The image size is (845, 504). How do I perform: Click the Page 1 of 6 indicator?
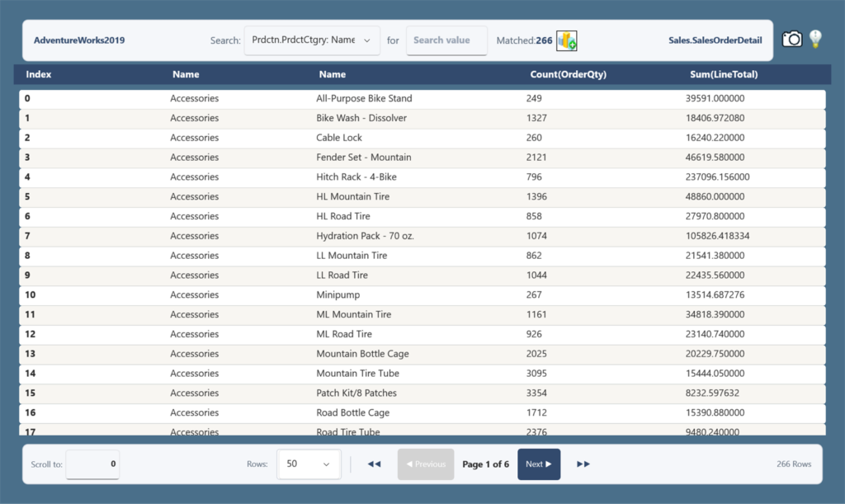tap(485, 464)
